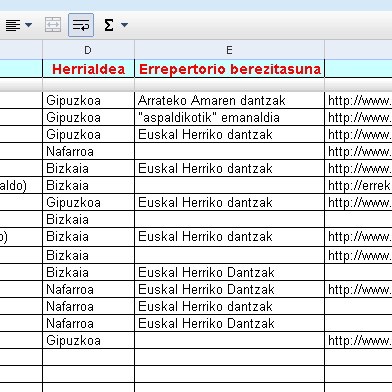Click the merge cells icon
This screenshot has height=392, width=392.
pyautogui.click(x=53, y=25)
